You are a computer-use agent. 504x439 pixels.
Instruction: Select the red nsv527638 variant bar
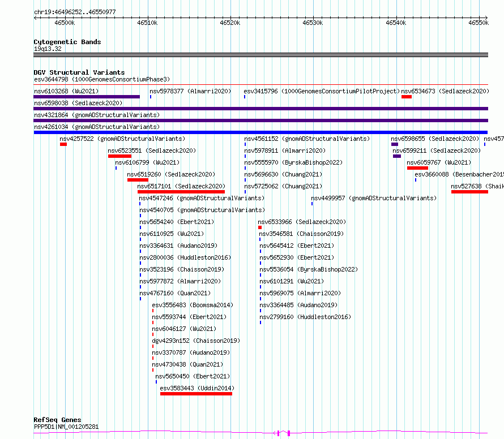[469, 192]
